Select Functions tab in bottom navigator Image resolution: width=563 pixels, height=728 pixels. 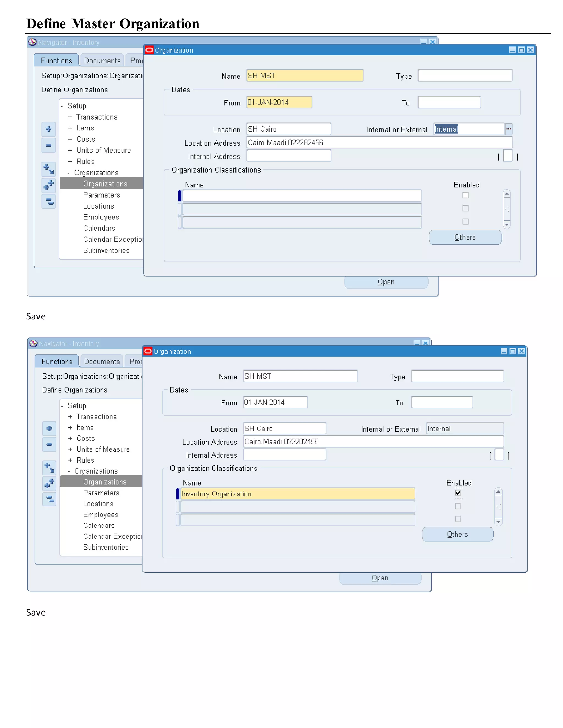57,362
